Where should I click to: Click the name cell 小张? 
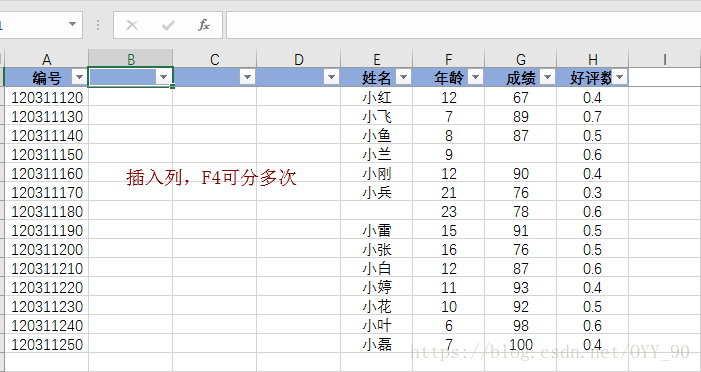(x=376, y=249)
